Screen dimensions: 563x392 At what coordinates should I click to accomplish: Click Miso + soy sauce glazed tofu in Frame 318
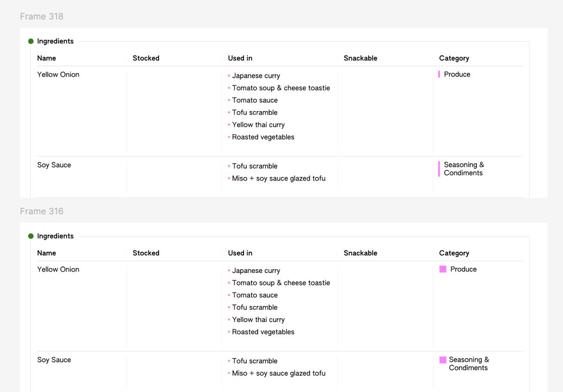[x=278, y=179]
